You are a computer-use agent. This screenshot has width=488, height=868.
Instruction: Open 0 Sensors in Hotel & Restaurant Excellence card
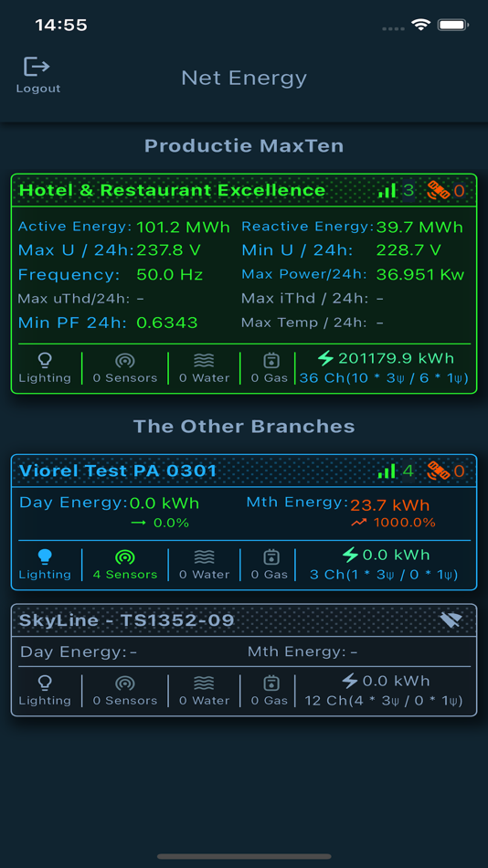coord(124,369)
